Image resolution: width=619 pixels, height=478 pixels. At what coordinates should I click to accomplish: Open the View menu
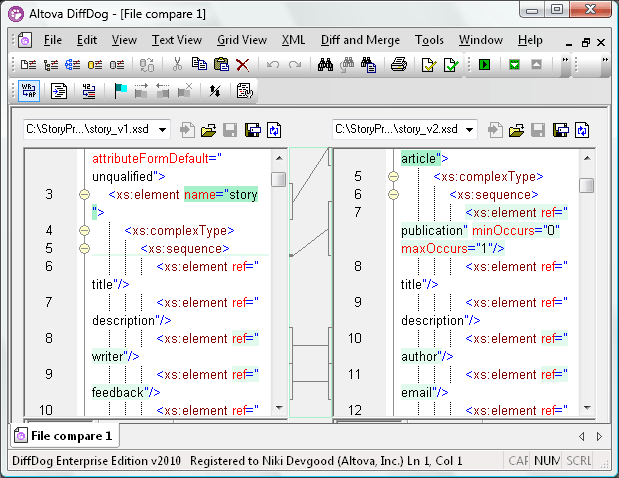pyautogui.click(x=124, y=40)
